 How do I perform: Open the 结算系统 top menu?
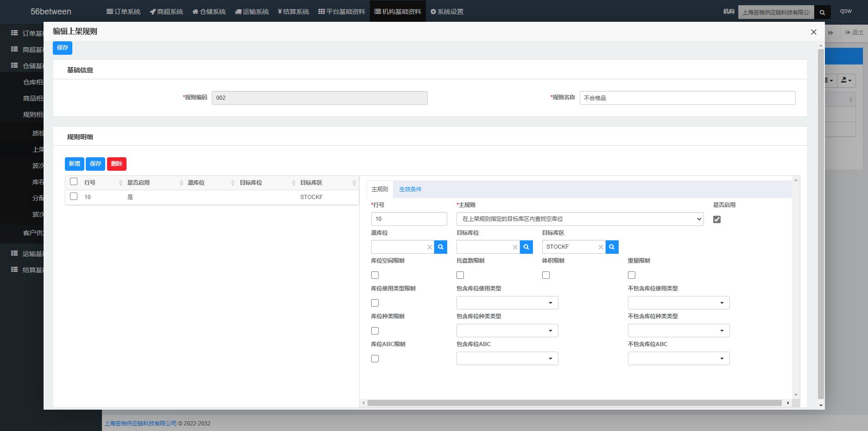pyautogui.click(x=293, y=12)
